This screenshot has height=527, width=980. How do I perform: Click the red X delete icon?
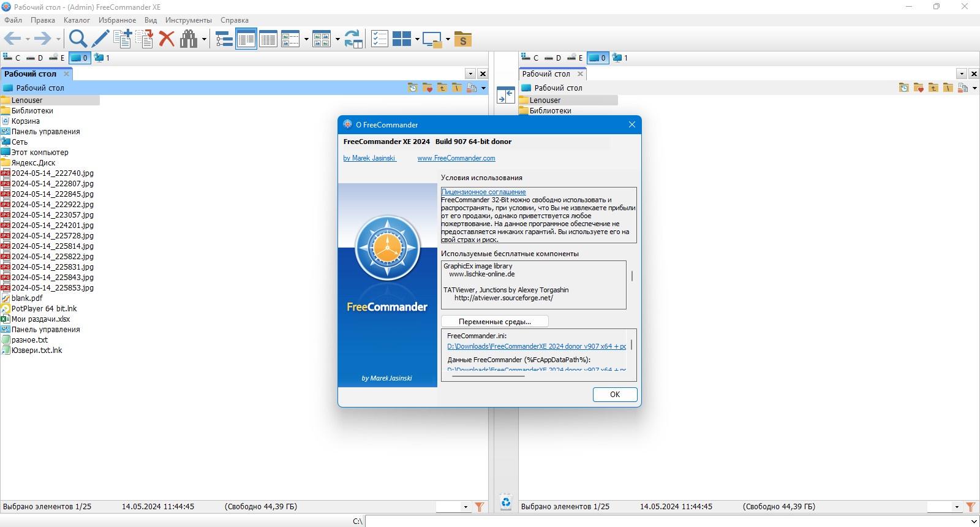[x=167, y=39]
